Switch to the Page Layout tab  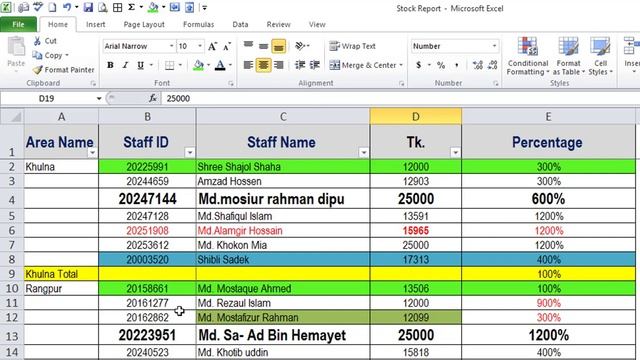(x=144, y=24)
